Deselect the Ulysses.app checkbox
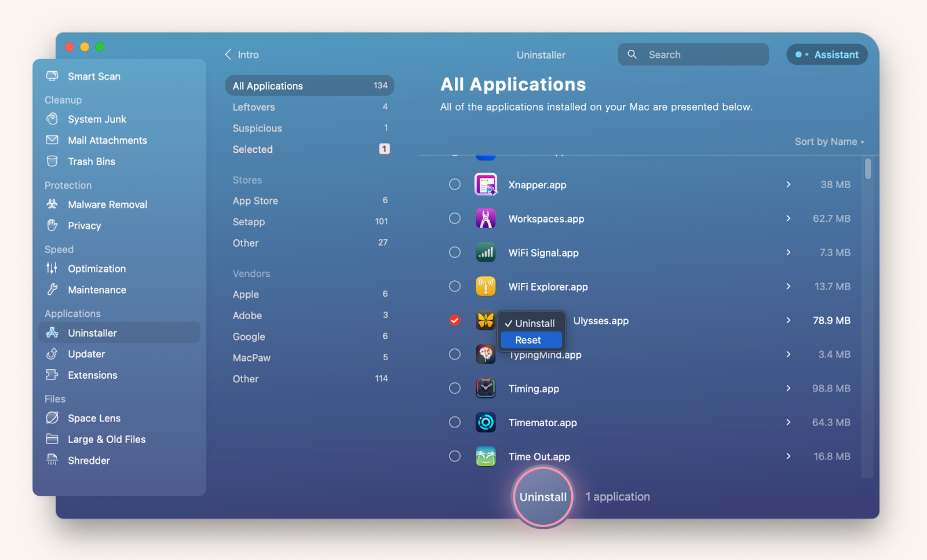 pos(455,320)
